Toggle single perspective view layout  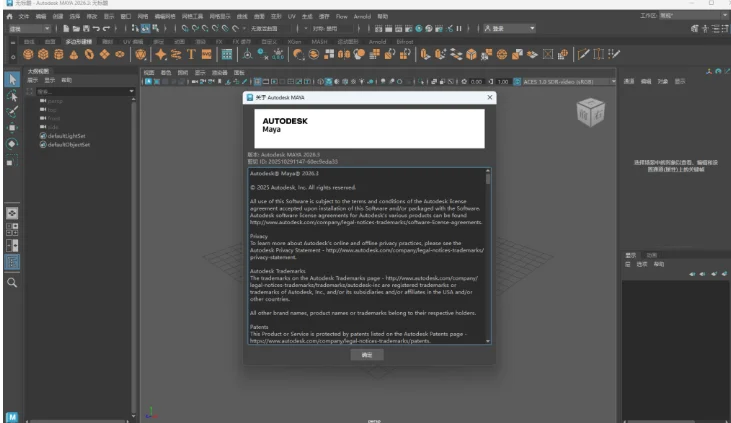click(12, 213)
